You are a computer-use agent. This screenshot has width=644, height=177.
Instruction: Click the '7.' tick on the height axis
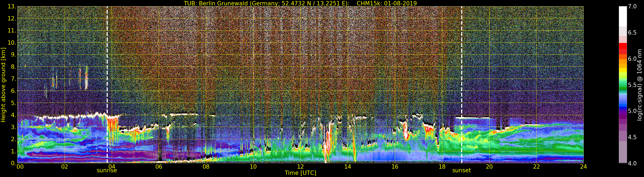tap(14, 79)
